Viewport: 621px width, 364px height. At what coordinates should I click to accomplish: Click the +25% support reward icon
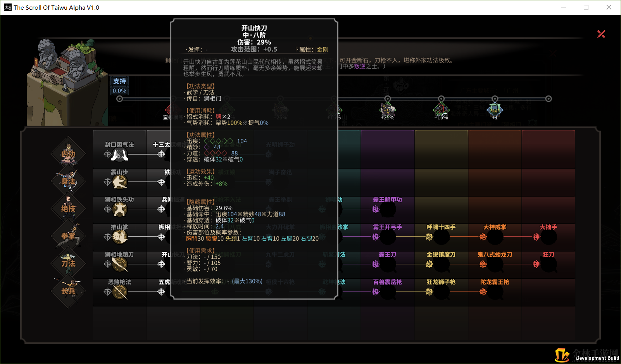pyautogui.click(x=388, y=110)
